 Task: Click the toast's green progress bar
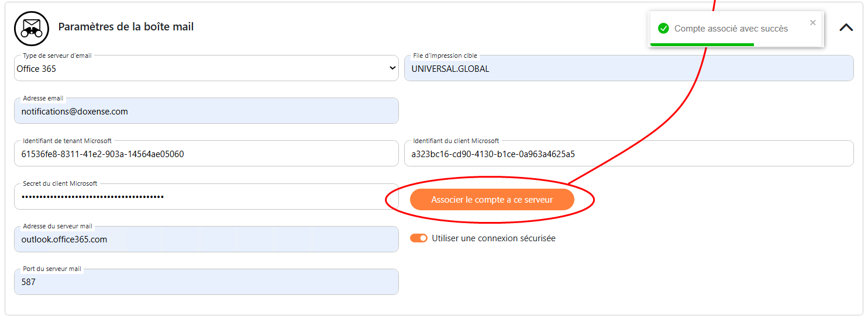(702, 44)
